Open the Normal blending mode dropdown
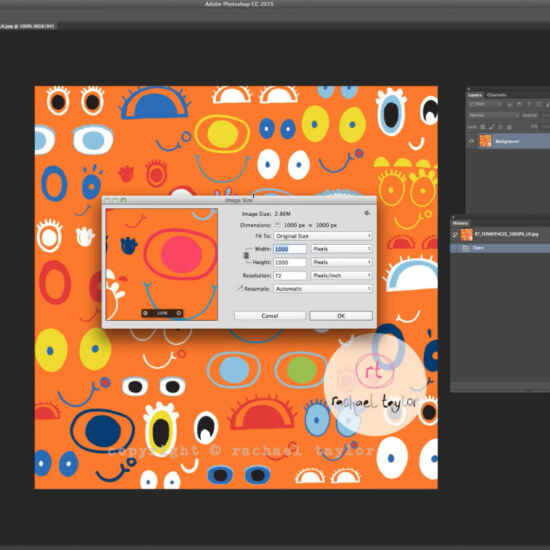Screen dimensions: 550x550 coord(493,115)
